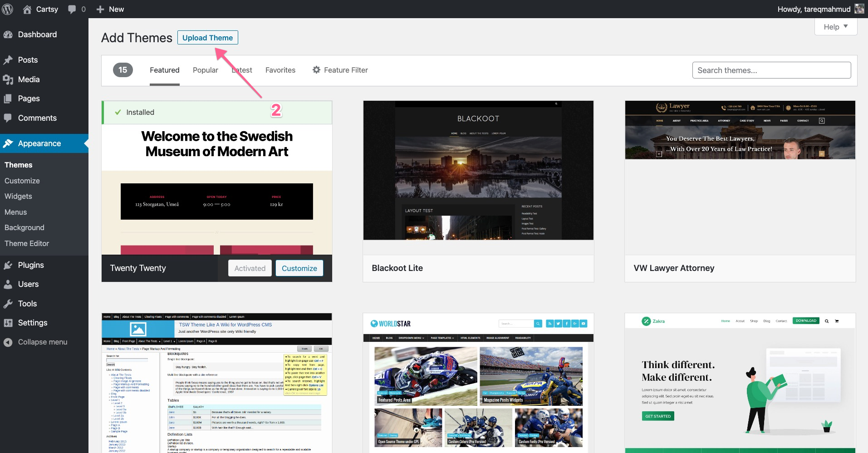Image resolution: width=868 pixels, height=453 pixels.
Task: Open the Customize submenu item
Action: (22, 181)
